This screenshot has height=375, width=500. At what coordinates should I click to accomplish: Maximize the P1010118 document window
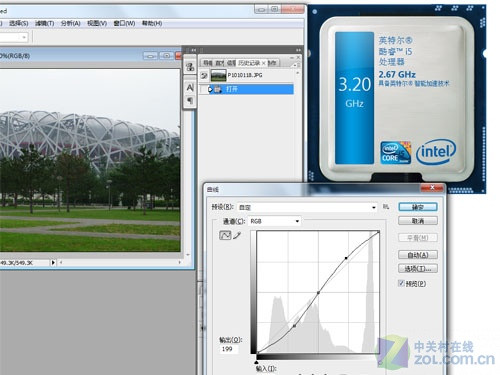coord(166,56)
